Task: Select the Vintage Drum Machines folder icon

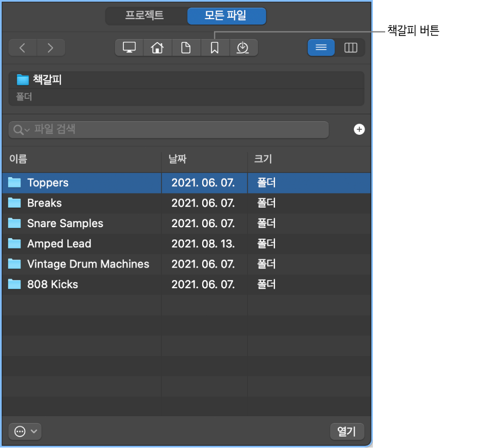Action: [x=15, y=264]
